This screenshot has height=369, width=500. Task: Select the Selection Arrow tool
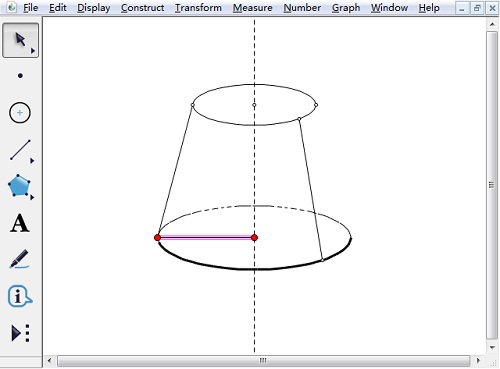click(20, 40)
